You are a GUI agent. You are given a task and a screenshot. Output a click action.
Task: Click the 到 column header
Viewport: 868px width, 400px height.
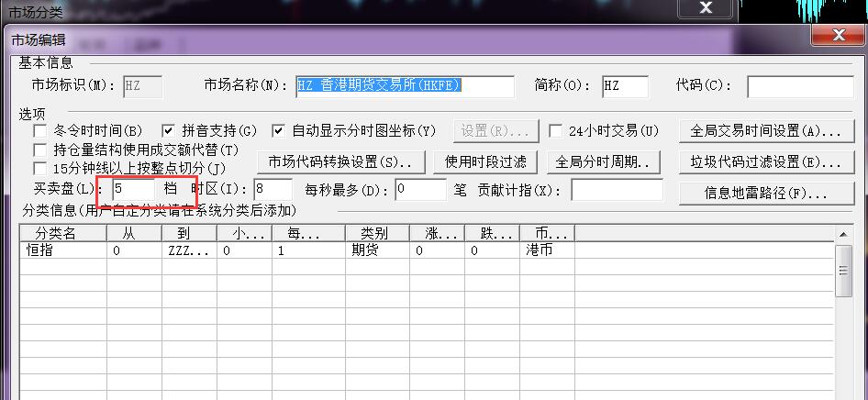click(189, 233)
